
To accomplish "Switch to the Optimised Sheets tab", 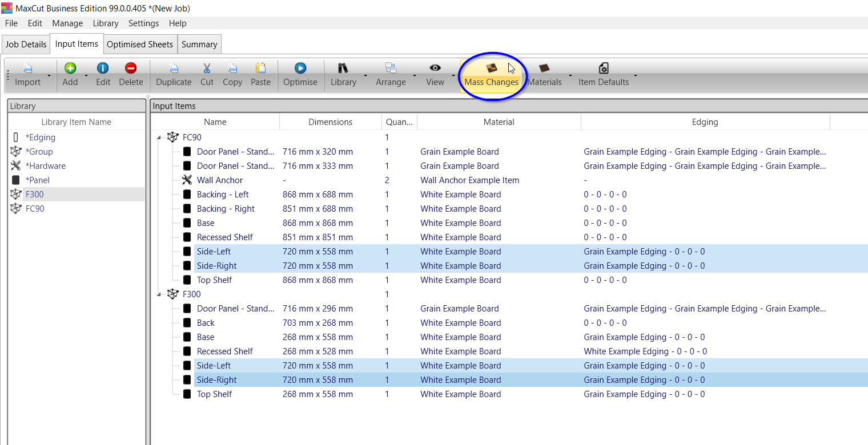I will click(140, 44).
